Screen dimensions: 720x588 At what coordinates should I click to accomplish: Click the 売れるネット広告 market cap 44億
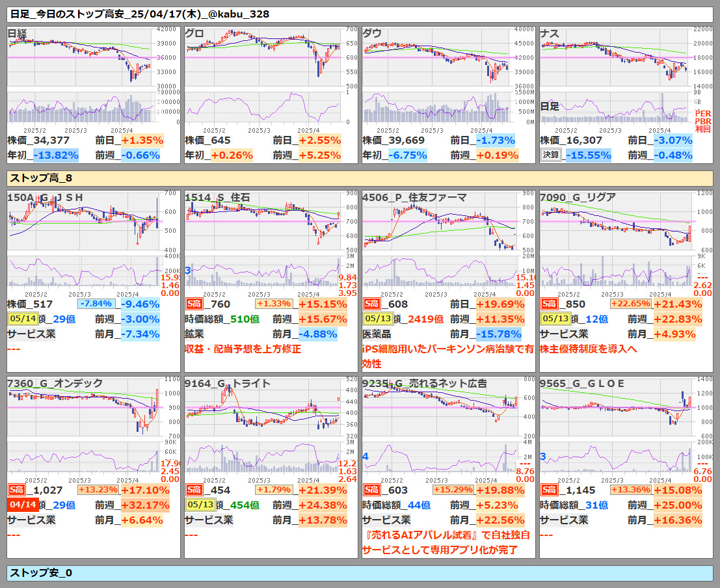tap(420, 505)
